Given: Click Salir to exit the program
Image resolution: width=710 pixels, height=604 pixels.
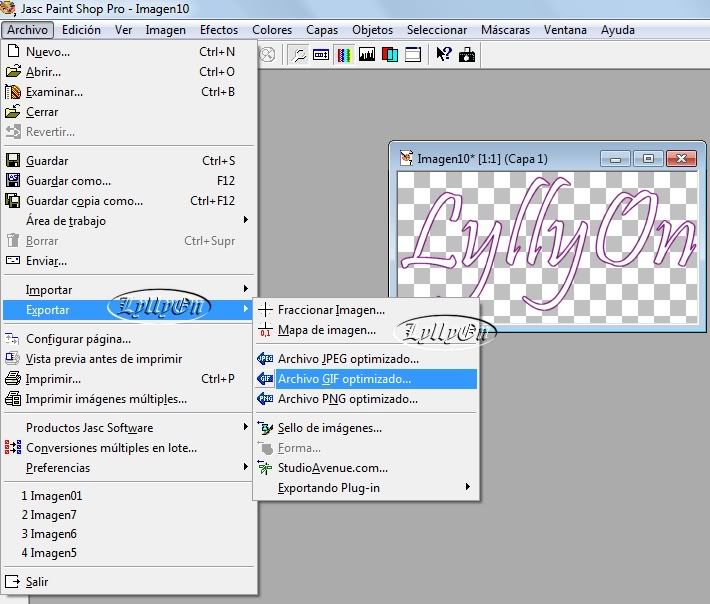Looking at the screenshot, I should (37, 581).
